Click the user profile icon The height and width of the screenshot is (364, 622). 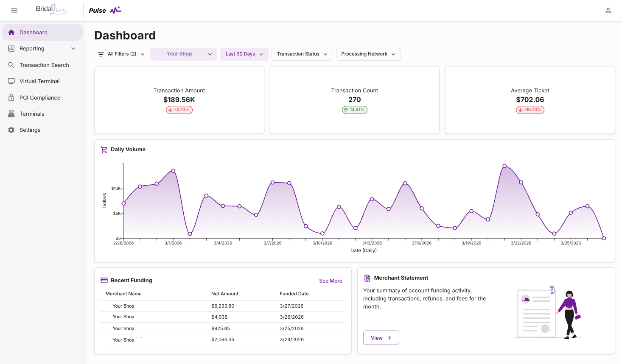click(608, 11)
